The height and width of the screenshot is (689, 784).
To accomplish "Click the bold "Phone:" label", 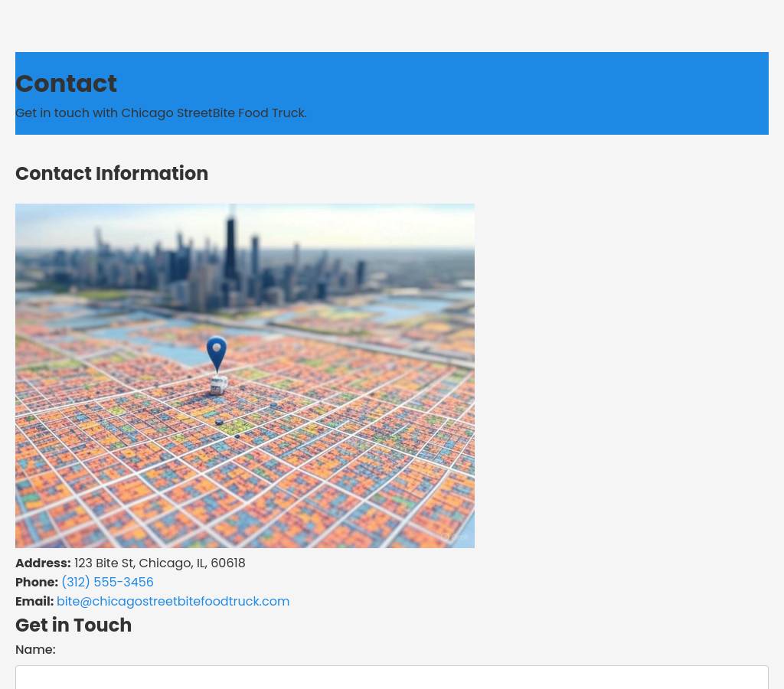I will click(37, 582).
